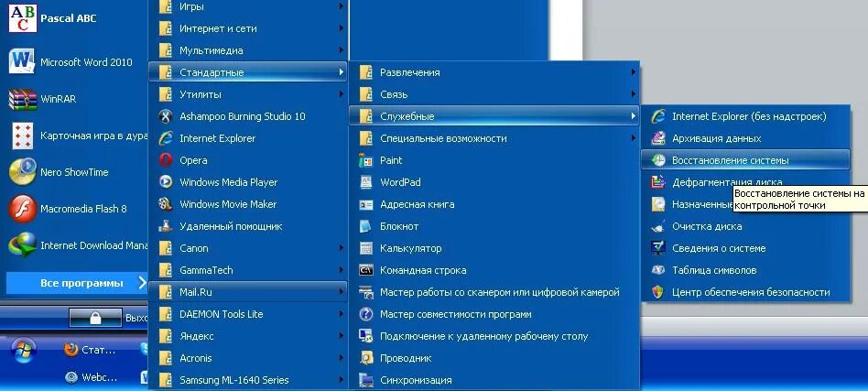Expand Специальные возможности submenu arrow
Viewport: 868px width, 391px height.
click(x=634, y=138)
